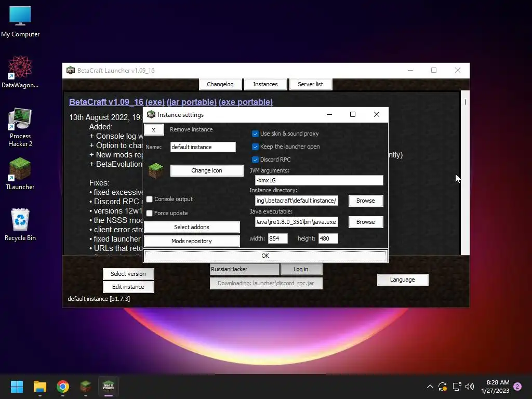Screen dimensions: 532x399
Task: Open the Recycle Bin icon
Action: pos(20,224)
